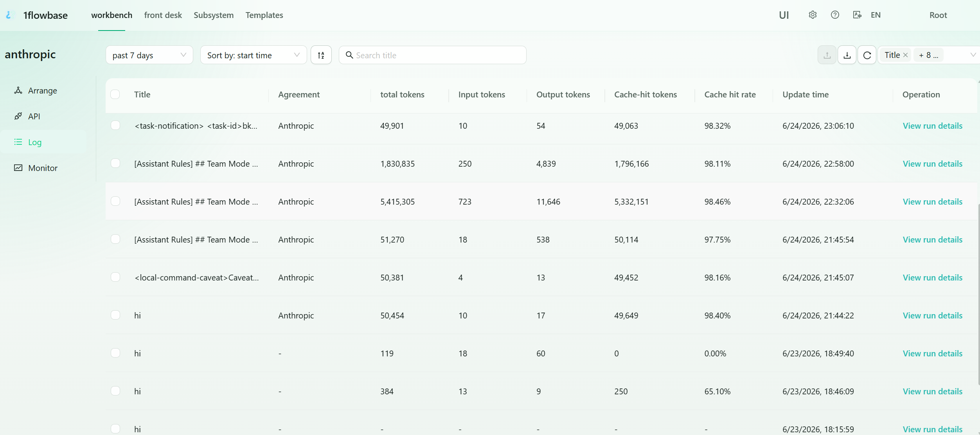Click the upload icon button
Image resolution: width=980 pixels, height=435 pixels.
(x=827, y=55)
